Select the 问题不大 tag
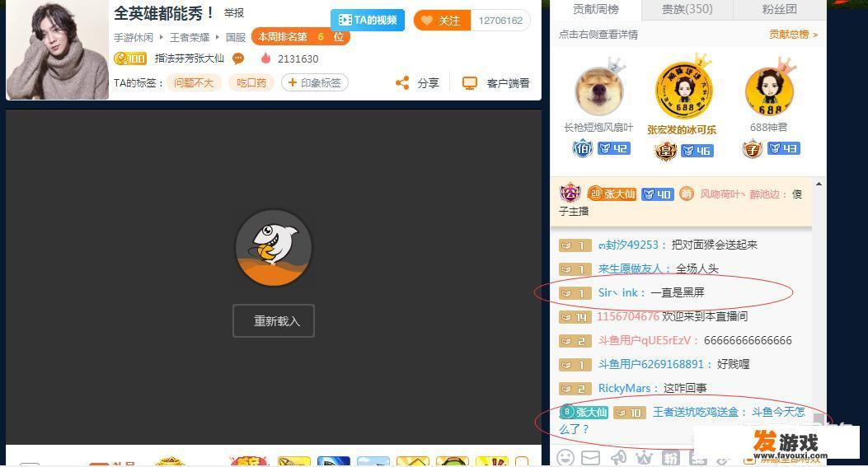This screenshot has height=467, width=868. click(193, 83)
